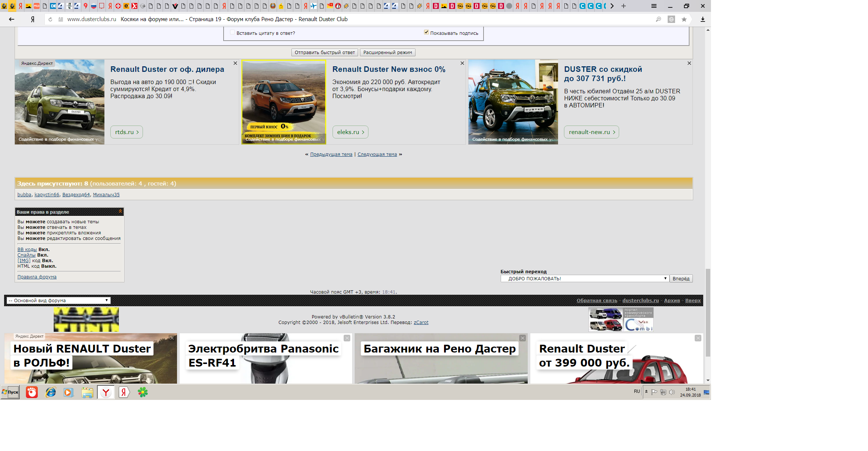868x451 pixels.
Task: Open Windows Explorer folder in taskbar
Action: (87, 392)
